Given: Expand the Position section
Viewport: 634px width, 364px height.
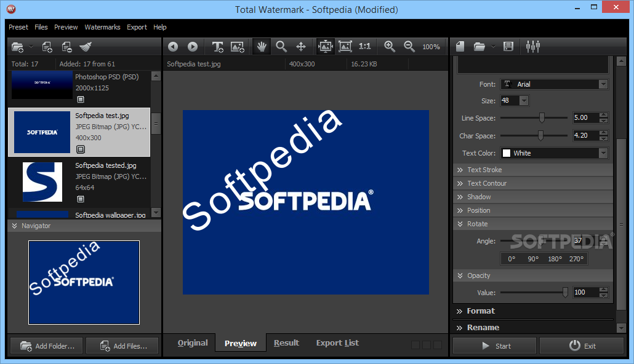Looking at the screenshot, I should coord(533,210).
